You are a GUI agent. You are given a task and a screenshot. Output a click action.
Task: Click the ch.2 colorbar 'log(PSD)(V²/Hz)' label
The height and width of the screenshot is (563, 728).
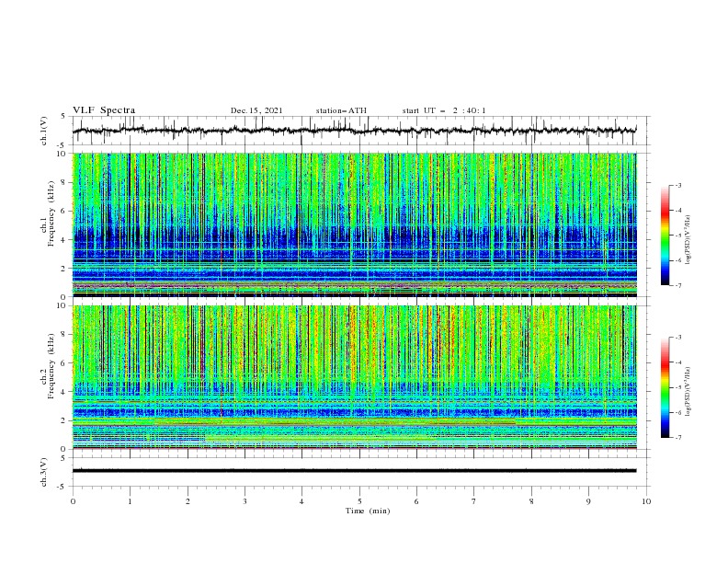coord(688,391)
